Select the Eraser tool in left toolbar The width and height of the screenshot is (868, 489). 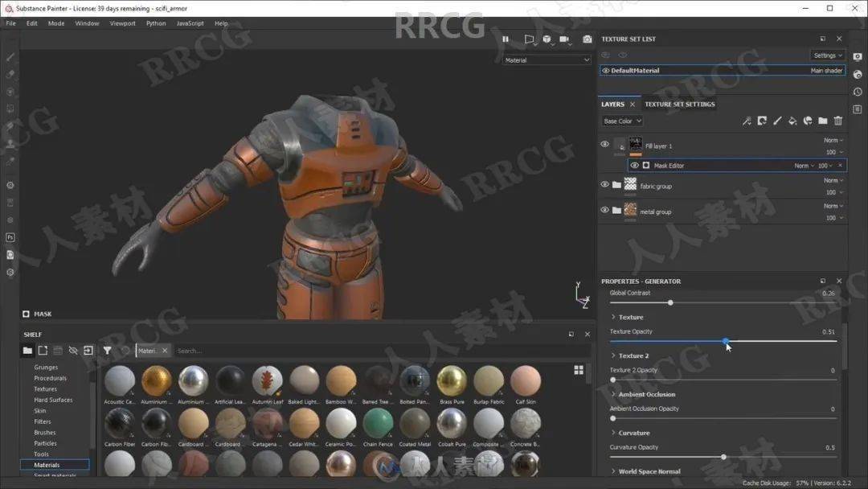point(10,74)
